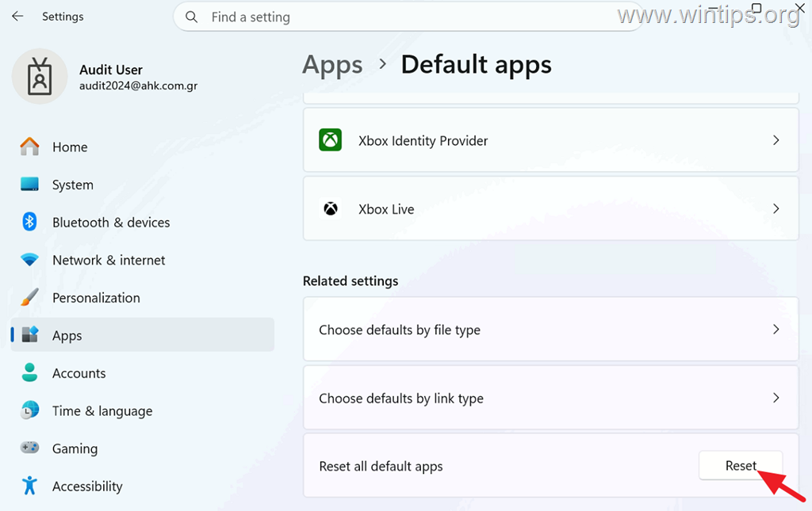Click the search magnifier icon
This screenshot has height=511, width=812.
pos(192,17)
